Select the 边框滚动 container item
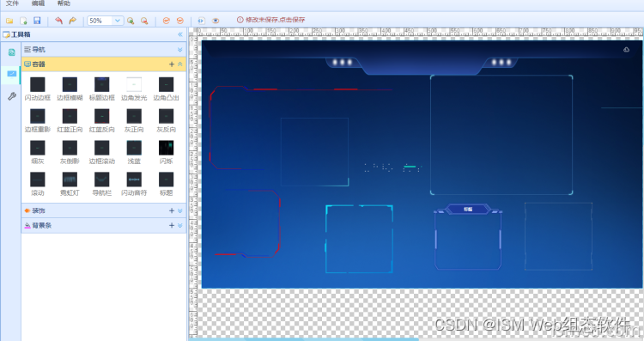This screenshot has width=644, height=341. coord(102,152)
